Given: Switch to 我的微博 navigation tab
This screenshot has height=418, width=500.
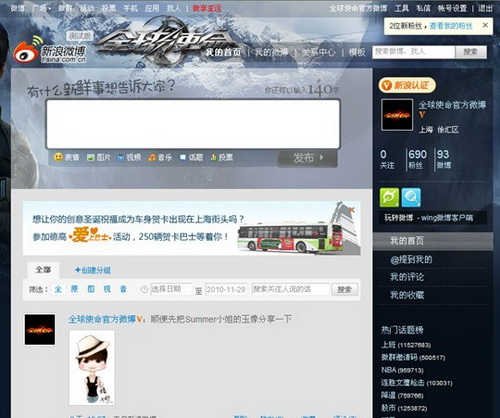Looking at the screenshot, I should pos(272,52).
